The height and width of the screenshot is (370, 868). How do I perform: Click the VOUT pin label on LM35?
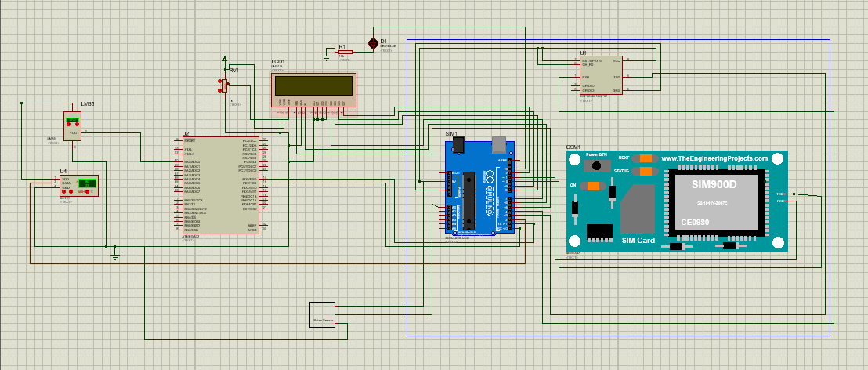point(74,133)
